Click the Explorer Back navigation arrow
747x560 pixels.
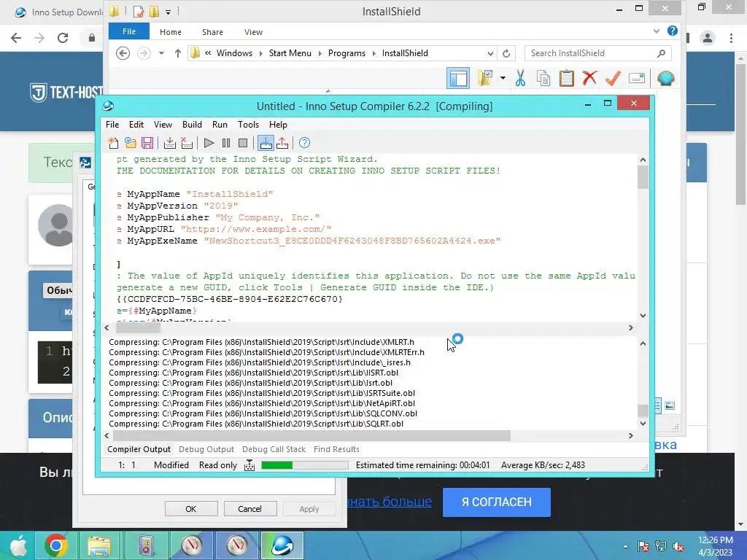(x=123, y=53)
